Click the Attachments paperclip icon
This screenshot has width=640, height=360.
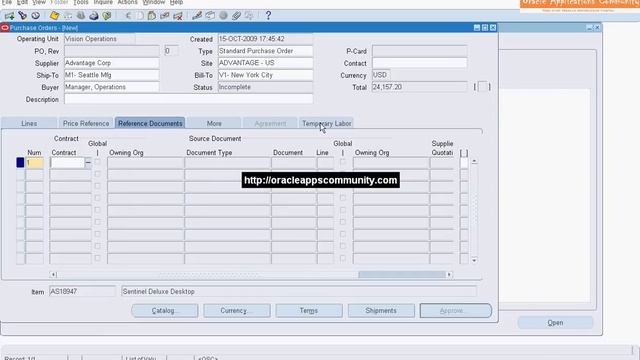point(236,16)
